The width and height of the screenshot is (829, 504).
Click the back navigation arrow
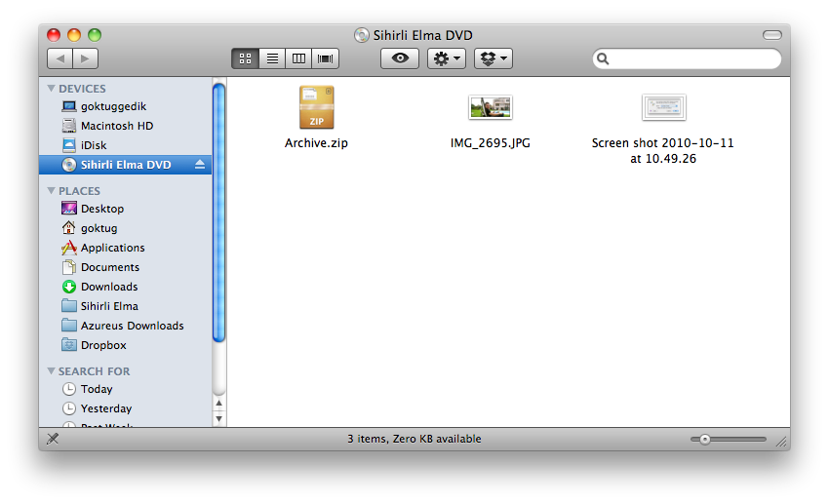[60, 58]
